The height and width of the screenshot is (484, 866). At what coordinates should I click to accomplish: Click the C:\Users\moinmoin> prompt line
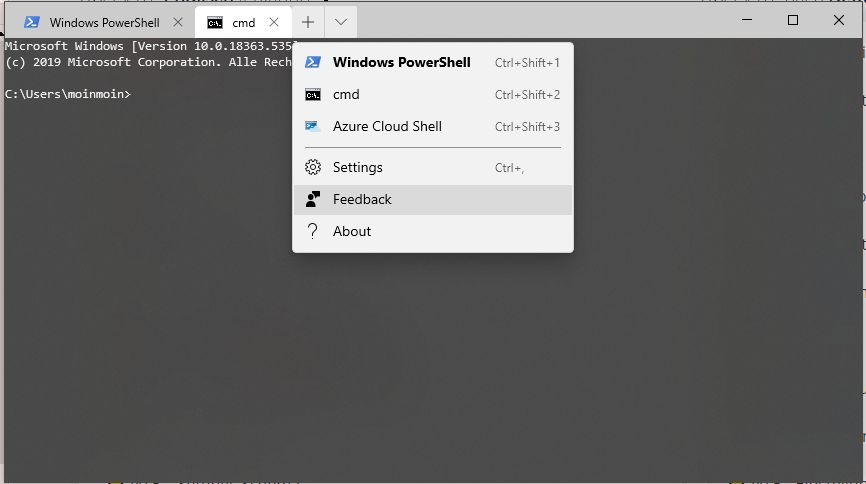67,94
